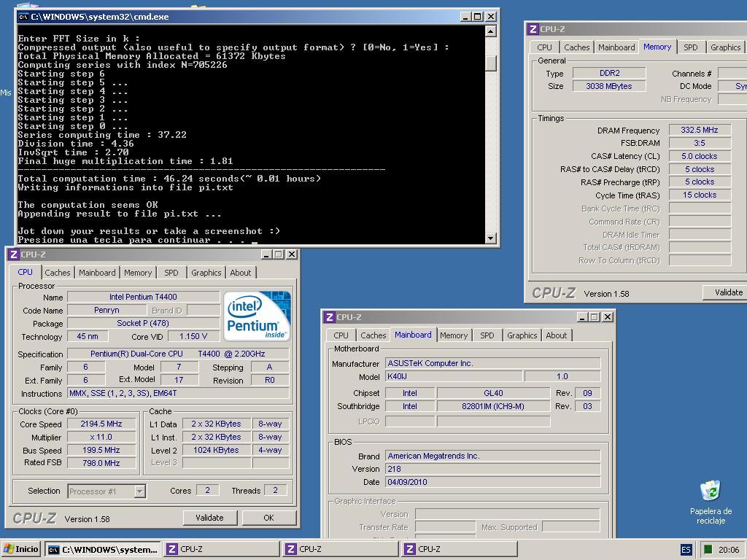Click the Chipset value GL40
The height and width of the screenshot is (560, 747).
[493, 393]
